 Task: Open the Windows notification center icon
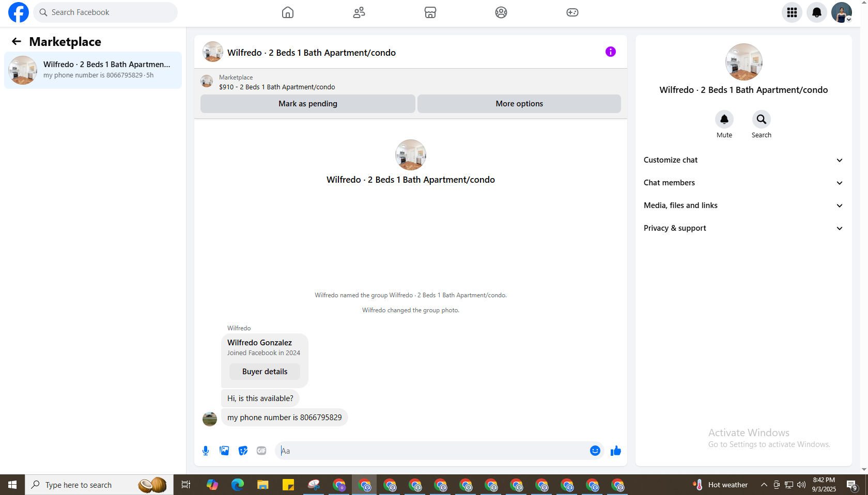click(x=852, y=485)
